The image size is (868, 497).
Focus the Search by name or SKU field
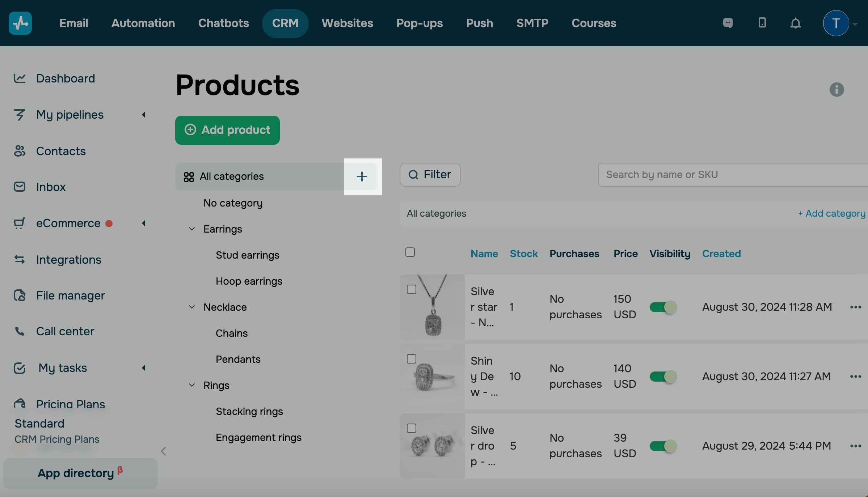pyautogui.click(x=731, y=175)
